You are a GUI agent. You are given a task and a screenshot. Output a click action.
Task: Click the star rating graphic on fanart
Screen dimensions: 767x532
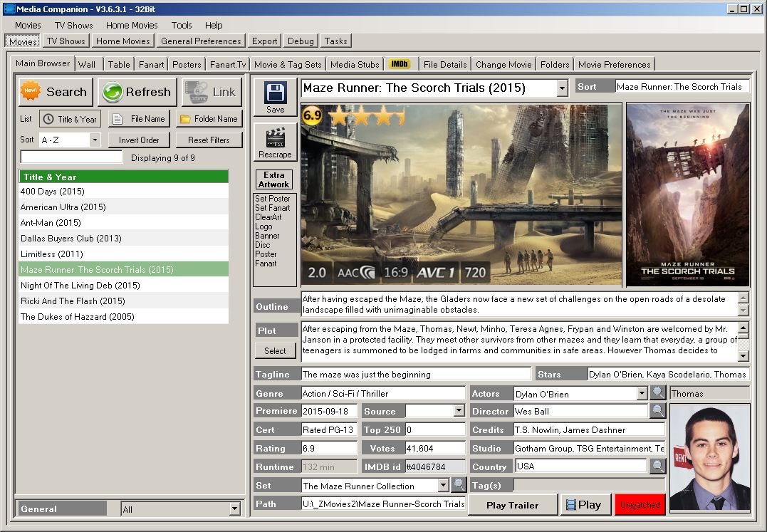[x=367, y=116]
